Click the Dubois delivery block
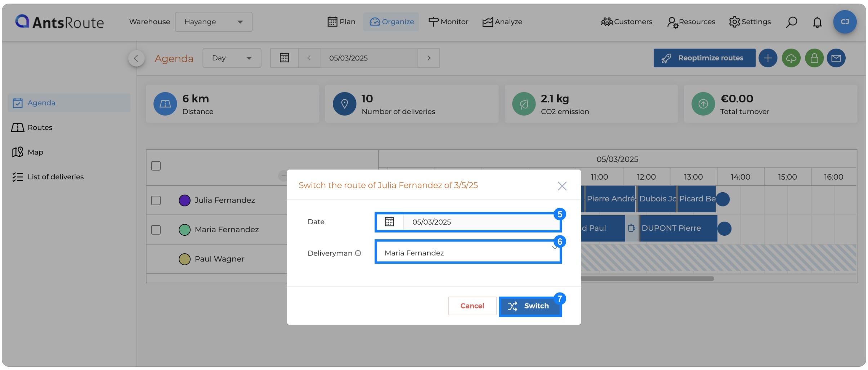 pos(657,199)
